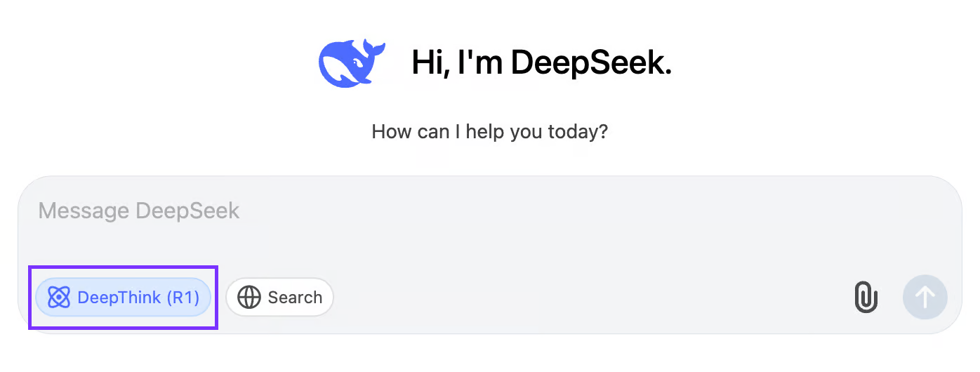Select the "DeepThink (R1)" text label
This screenshot has height=372, width=980.
[138, 298]
